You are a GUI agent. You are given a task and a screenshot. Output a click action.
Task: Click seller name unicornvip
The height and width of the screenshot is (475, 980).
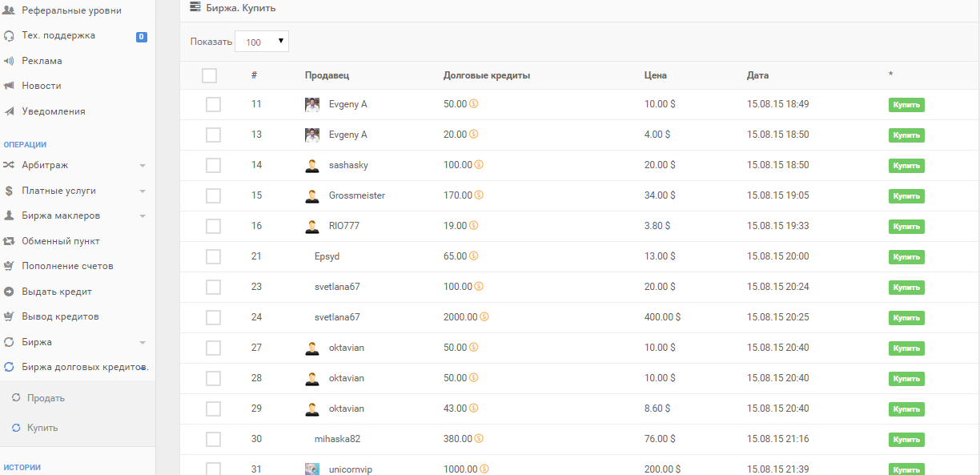pos(350,469)
